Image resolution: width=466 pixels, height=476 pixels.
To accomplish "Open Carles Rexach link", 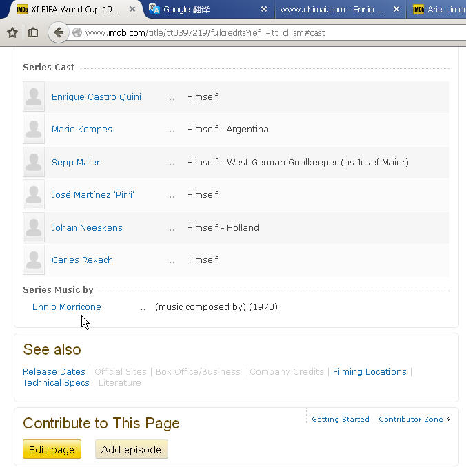I will (x=82, y=260).
